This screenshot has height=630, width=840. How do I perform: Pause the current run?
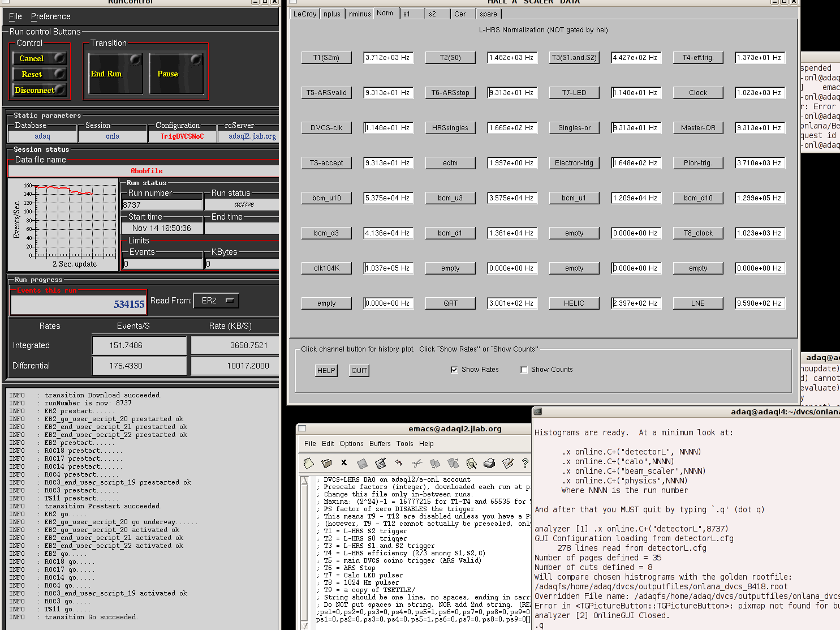click(x=176, y=74)
